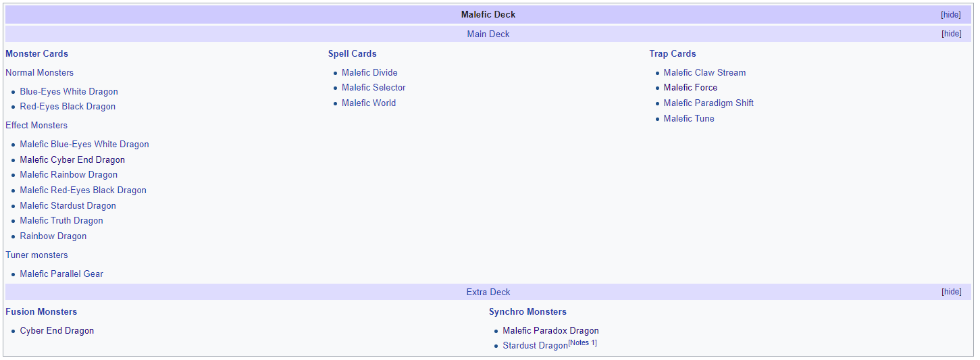Hide the Main Deck section

click(x=951, y=34)
